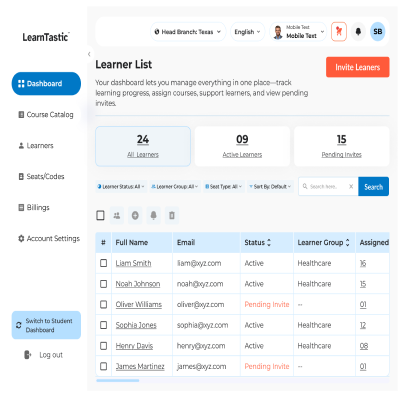Go to Dashboard in sidebar
The width and height of the screenshot is (401, 394).
[46, 84]
